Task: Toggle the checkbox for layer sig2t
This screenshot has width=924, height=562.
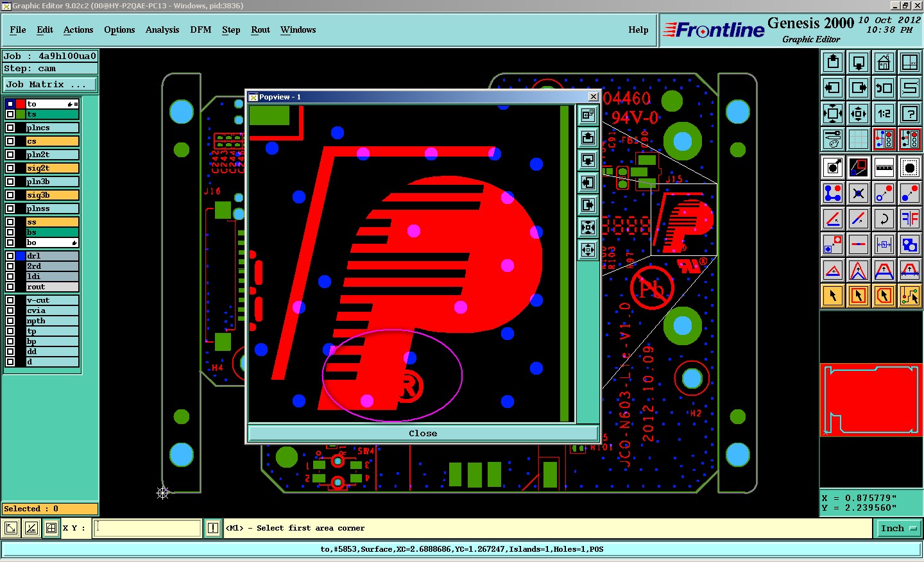Action: coord(10,168)
